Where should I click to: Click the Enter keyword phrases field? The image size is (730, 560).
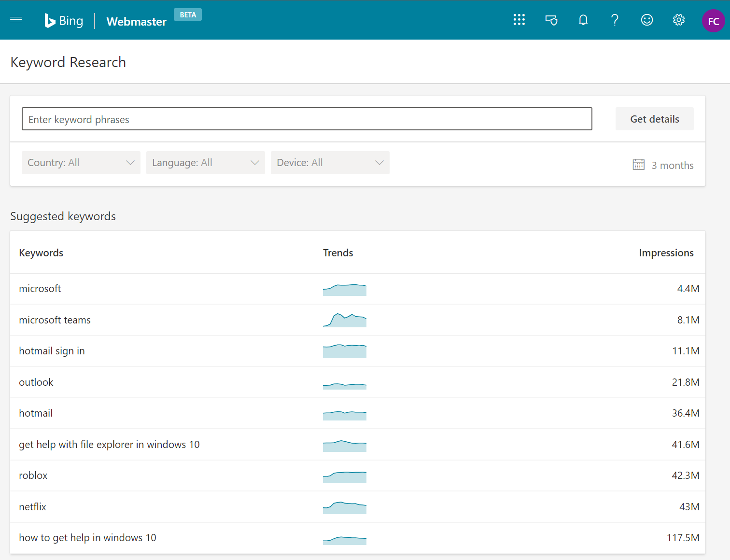point(307,119)
